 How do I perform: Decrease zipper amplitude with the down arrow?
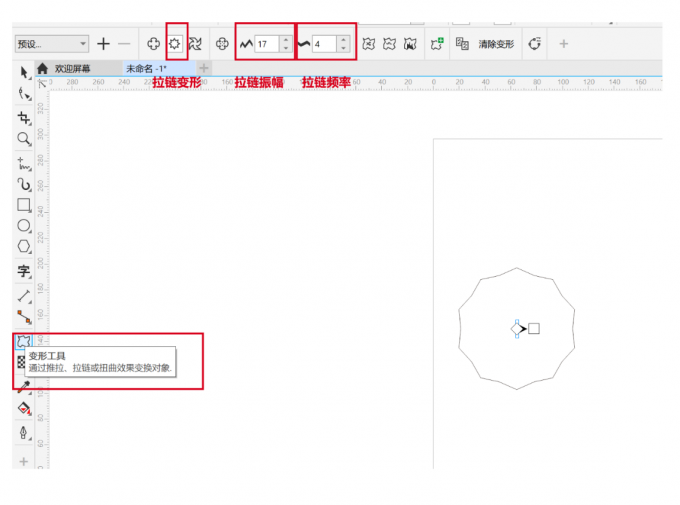(286, 48)
